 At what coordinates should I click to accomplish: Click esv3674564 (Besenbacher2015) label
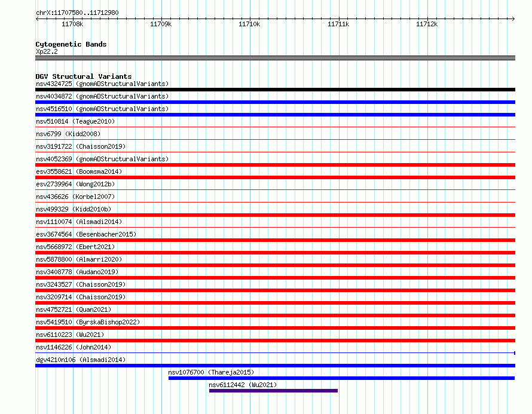86,234
